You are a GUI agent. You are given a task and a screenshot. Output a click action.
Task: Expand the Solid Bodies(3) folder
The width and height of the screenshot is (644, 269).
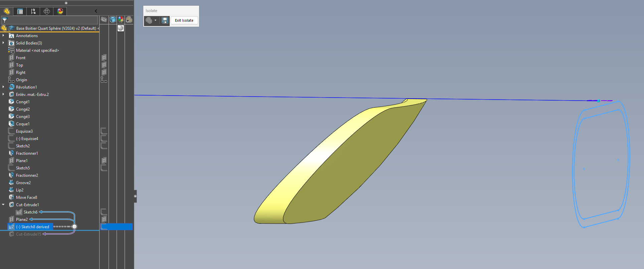tap(3, 43)
